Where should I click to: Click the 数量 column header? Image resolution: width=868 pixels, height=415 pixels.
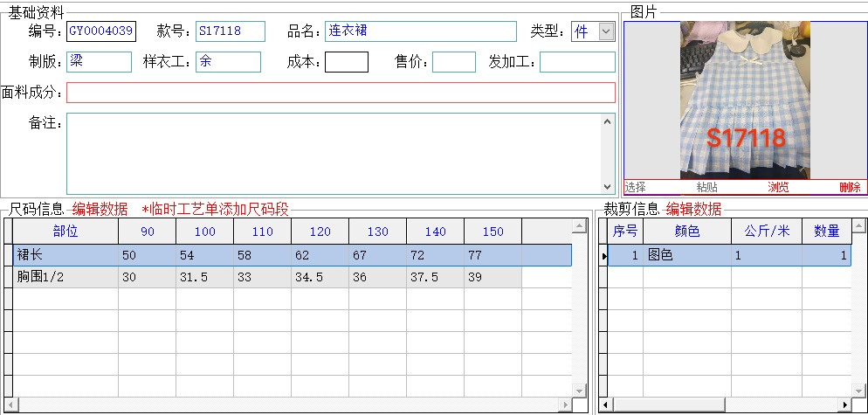pyautogui.click(x=827, y=231)
